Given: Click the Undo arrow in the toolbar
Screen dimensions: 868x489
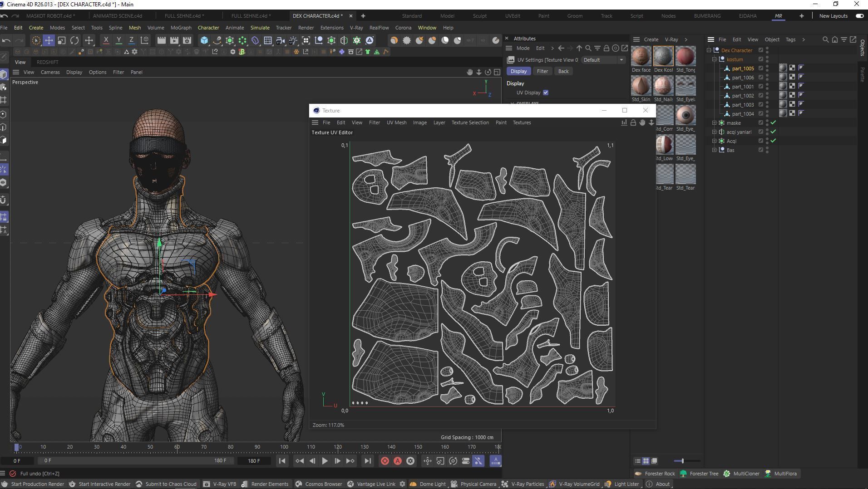Looking at the screenshot, I should coord(6,40).
